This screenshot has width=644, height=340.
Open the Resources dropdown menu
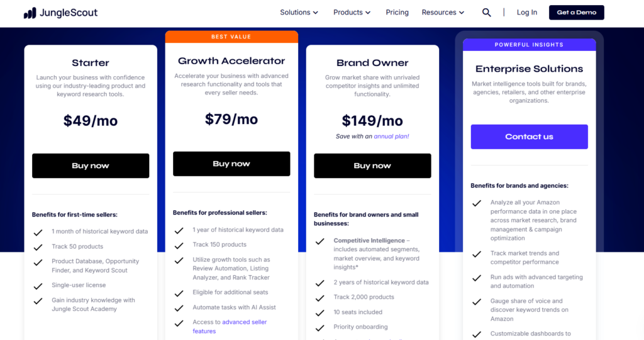443,13
